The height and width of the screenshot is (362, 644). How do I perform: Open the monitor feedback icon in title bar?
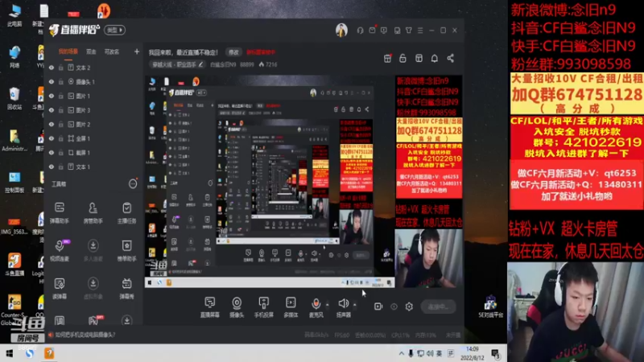(x=384, y=31)
